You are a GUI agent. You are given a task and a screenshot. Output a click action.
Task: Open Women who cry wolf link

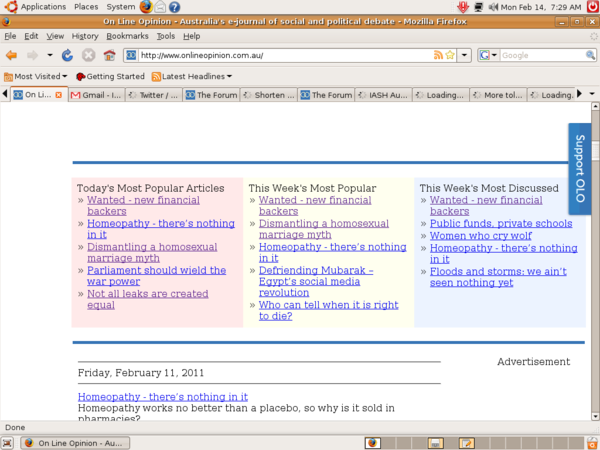(481, 236)
